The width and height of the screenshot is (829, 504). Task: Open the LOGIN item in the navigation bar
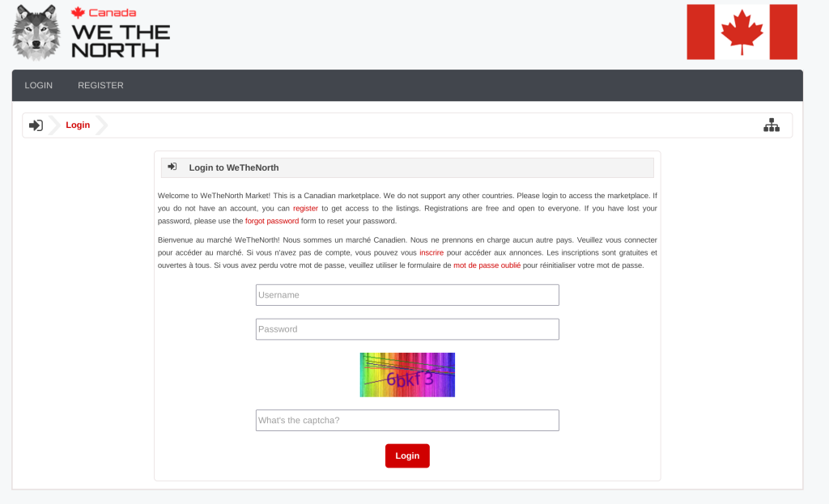(x=39, y=86)
